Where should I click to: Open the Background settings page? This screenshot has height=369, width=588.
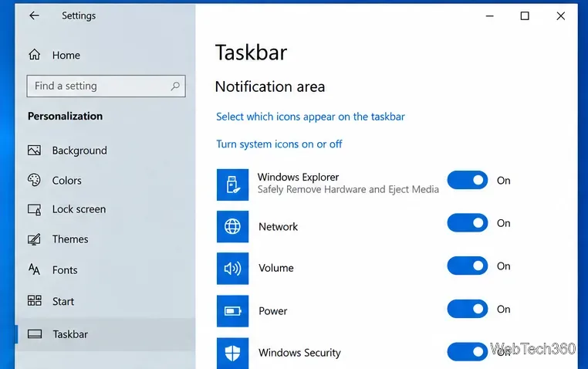coord(79,151)
